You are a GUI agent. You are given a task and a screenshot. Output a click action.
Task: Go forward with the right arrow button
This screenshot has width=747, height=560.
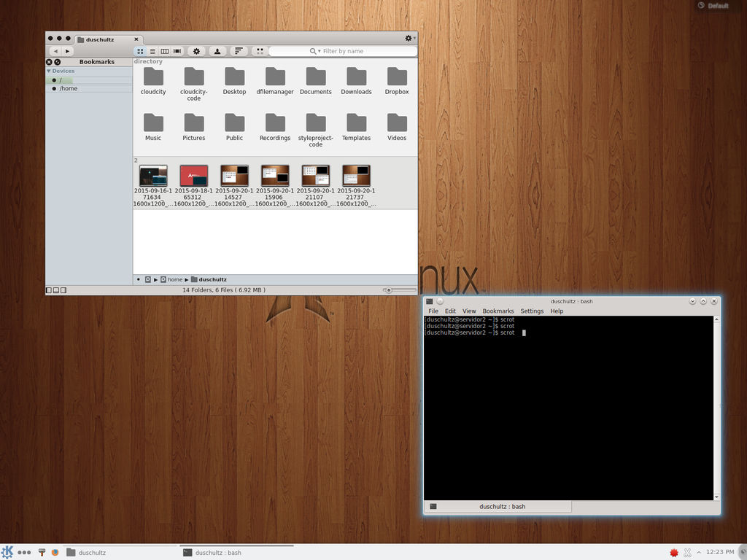(x=68, y=51)
